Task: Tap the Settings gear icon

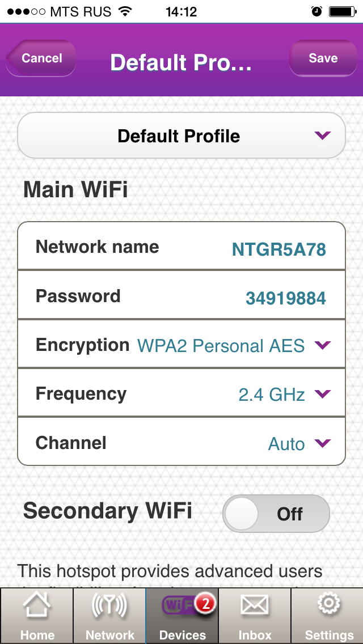Action: [328, 605]
